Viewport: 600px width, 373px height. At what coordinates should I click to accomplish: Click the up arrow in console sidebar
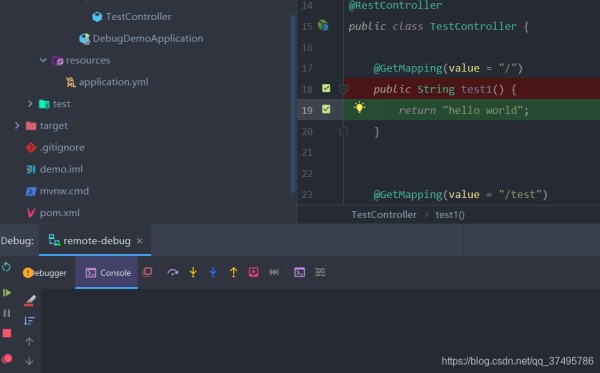[29, 341]
